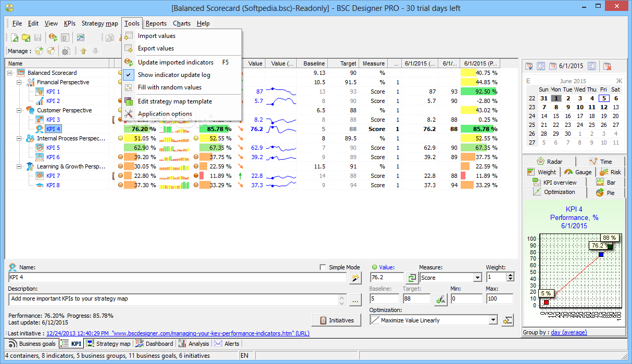This screenshot has height=364, width=632.
Task: Open the File menu
Action: [x=17, y=23]
